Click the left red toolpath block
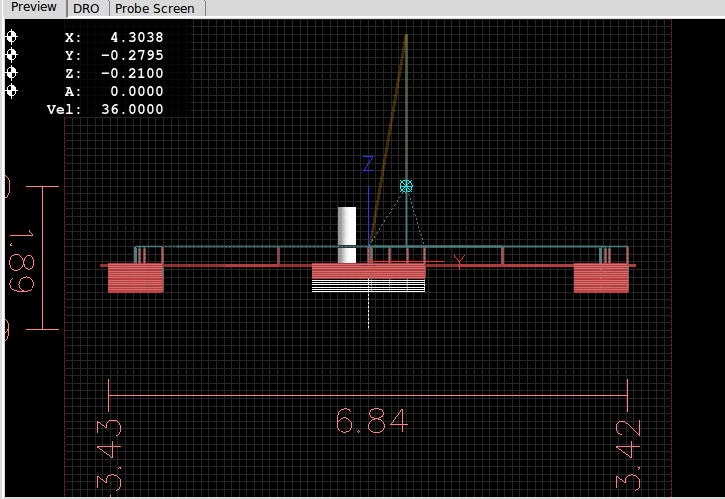 click(135, 279)
